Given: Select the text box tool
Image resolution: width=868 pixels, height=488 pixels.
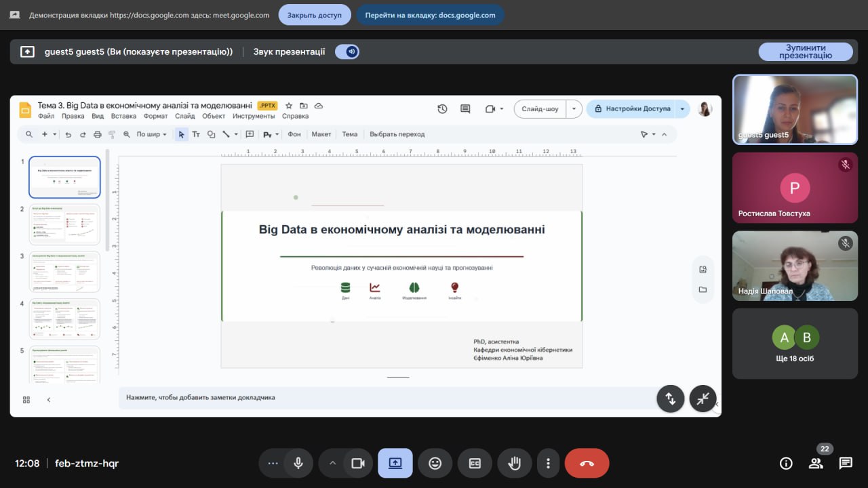Looking at the screenshot, I should pos(196,134).
